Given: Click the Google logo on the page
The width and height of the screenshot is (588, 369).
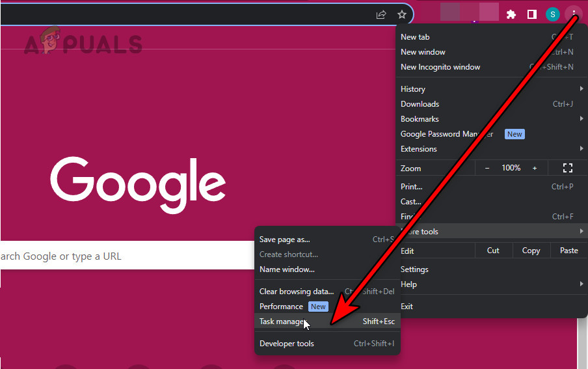Looking at the screenshot, I should click(x=138, y=185).
